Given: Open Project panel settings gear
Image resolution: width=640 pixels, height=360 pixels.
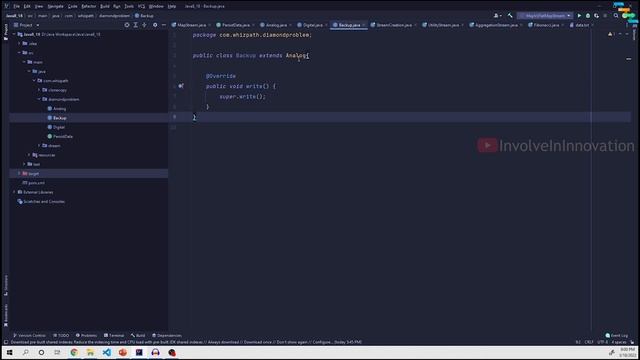Looking at the screenshot, I should [155, 25].
